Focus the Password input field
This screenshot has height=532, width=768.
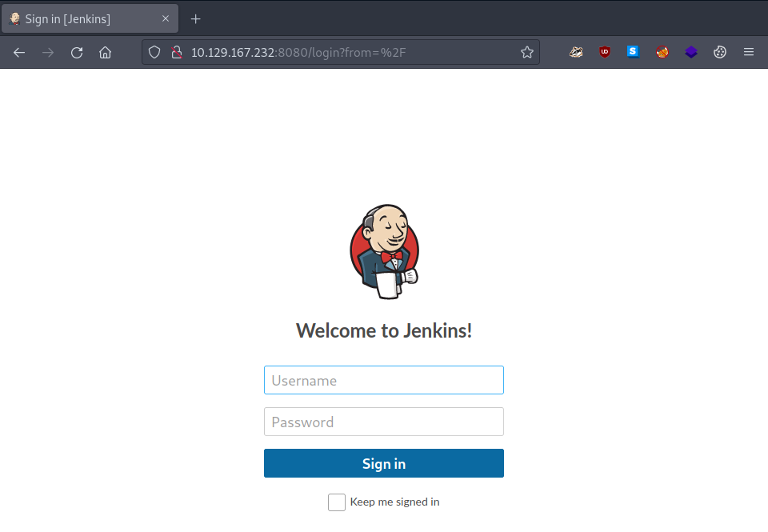click(384, 422)
